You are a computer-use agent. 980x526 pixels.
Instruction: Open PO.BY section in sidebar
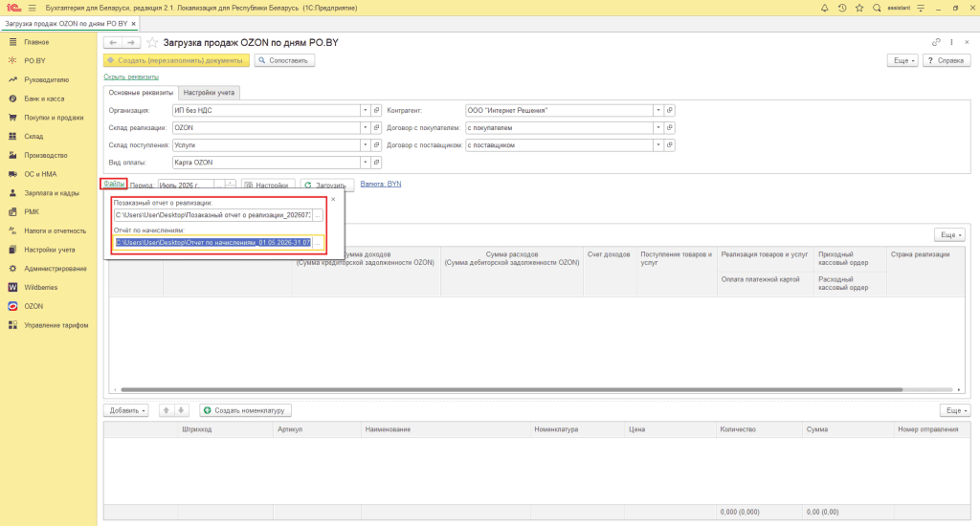[x=35, y=60]
